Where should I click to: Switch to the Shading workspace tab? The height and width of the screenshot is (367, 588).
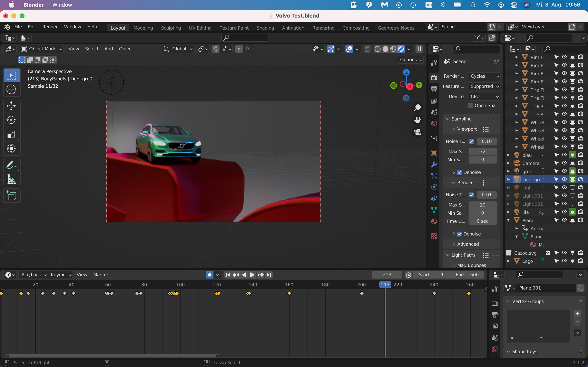(265, 28)
